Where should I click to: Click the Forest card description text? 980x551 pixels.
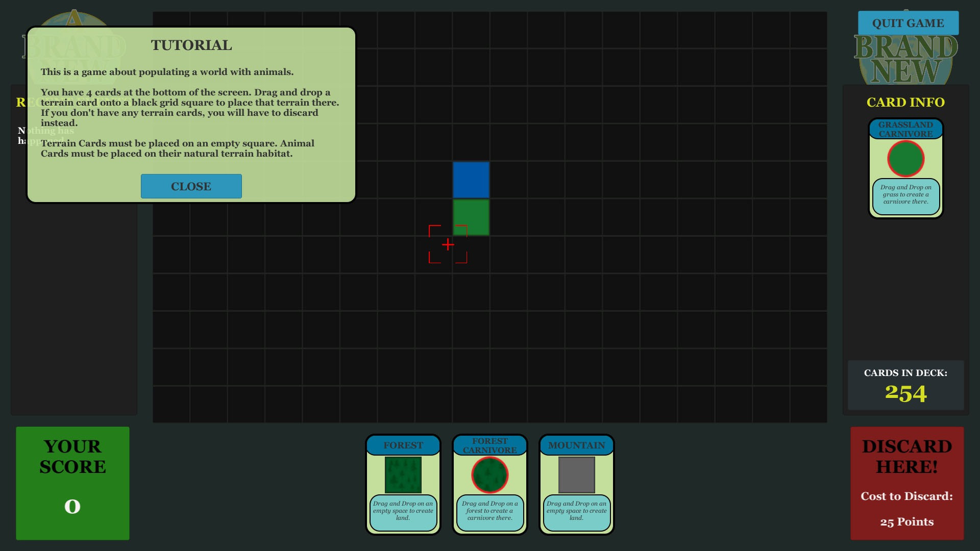(403, 511)
